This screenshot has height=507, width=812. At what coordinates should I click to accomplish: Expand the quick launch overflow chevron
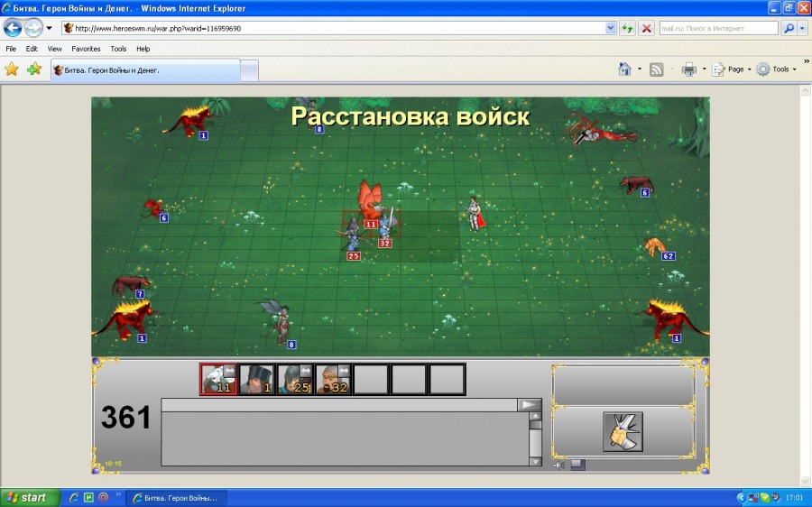(117, 494)
